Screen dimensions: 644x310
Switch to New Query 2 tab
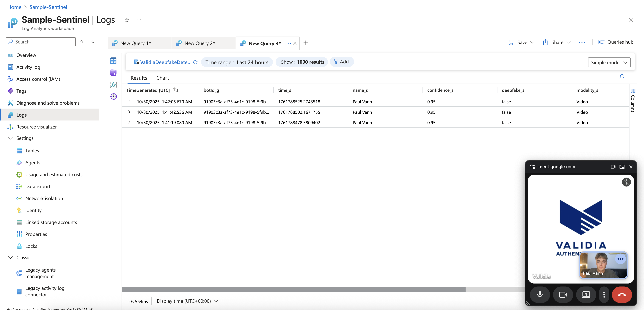click(x=199, y=43)
